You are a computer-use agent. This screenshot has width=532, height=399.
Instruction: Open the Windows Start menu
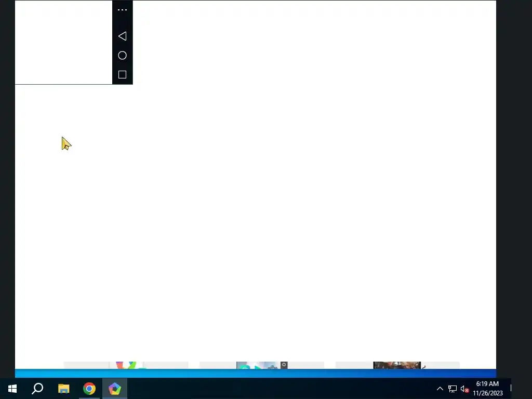pos(12,389)
